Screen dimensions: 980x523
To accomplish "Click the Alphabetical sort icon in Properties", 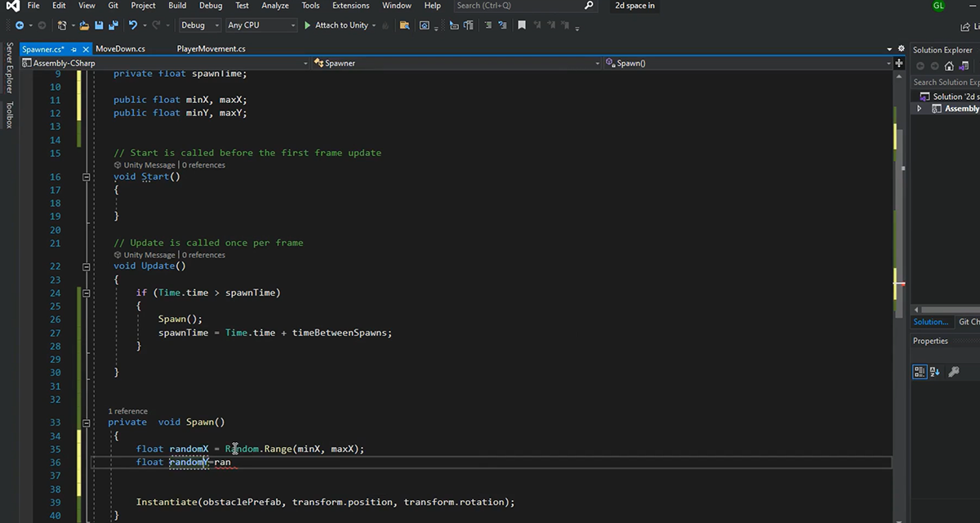I will 934,372.
